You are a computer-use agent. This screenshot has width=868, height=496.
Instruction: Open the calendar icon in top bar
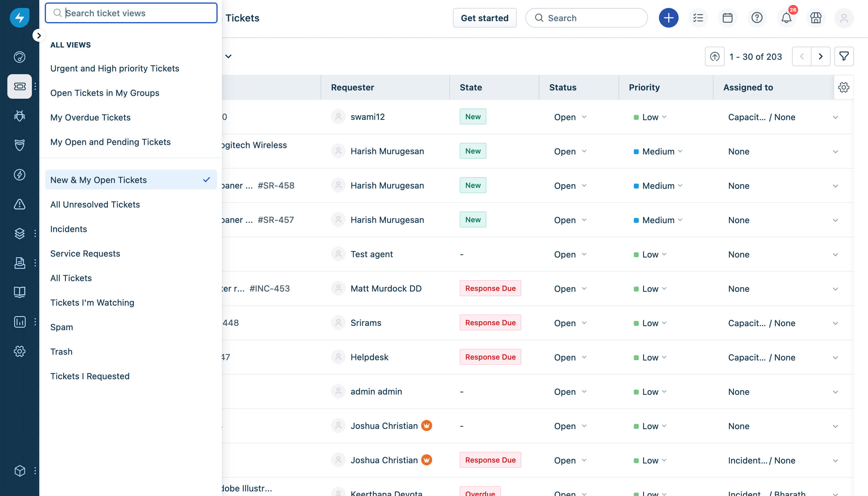tap(727, 18)
